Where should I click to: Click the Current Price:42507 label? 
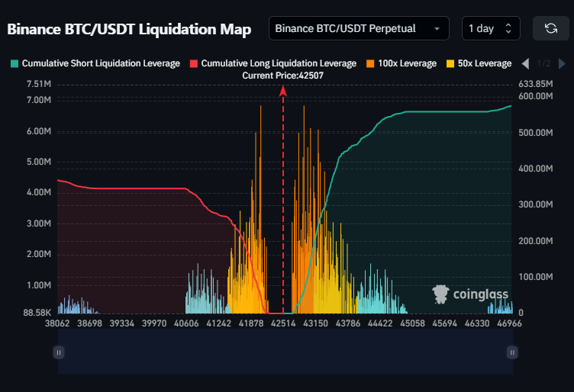pos(282,76)
